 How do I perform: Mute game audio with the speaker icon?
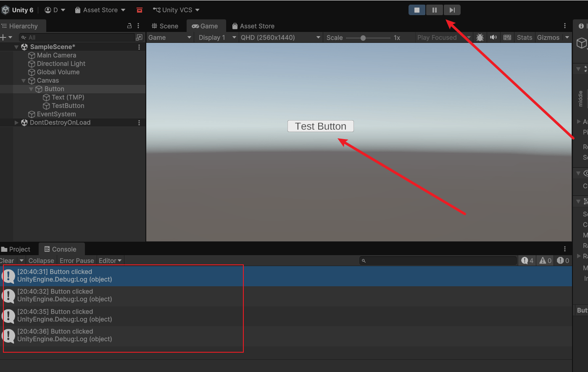click(493, 37)
